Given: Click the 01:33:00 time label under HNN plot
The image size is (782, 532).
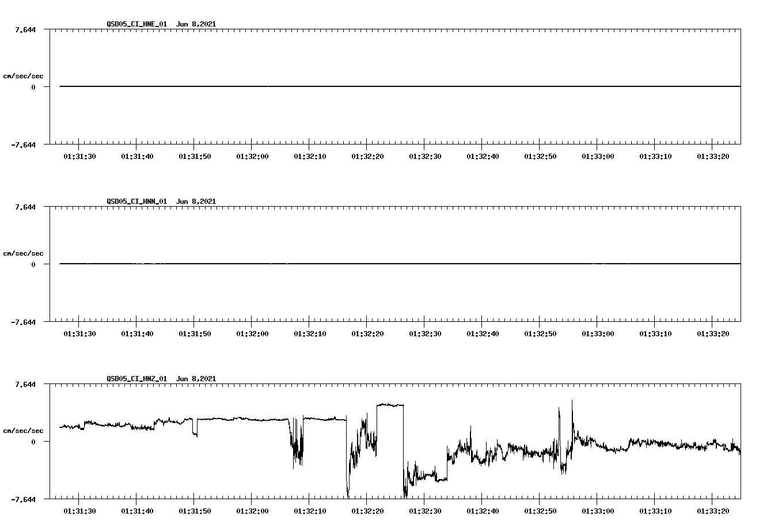Looking at the screenshot, I should (598, 333).
